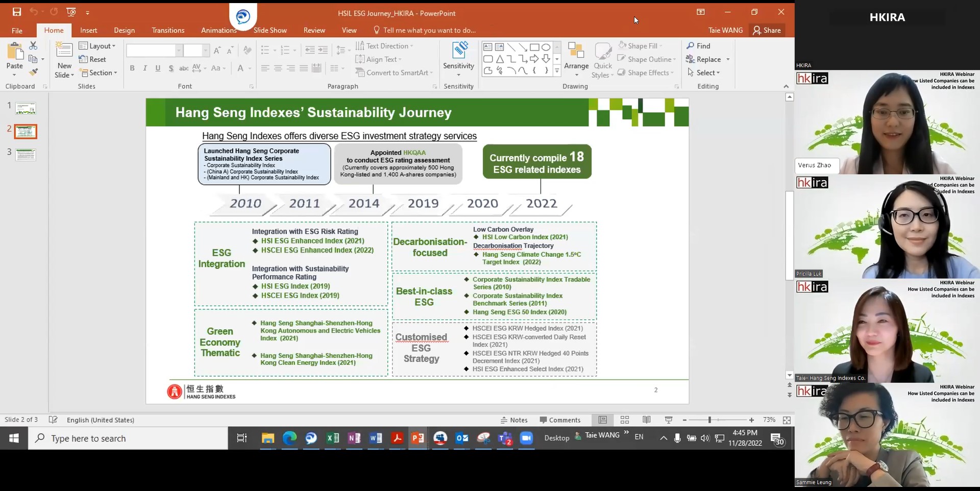980x491 pixels.
Task: Adjust the zoom slider handle
Action: pyautogui.click(x=709, y=420)
